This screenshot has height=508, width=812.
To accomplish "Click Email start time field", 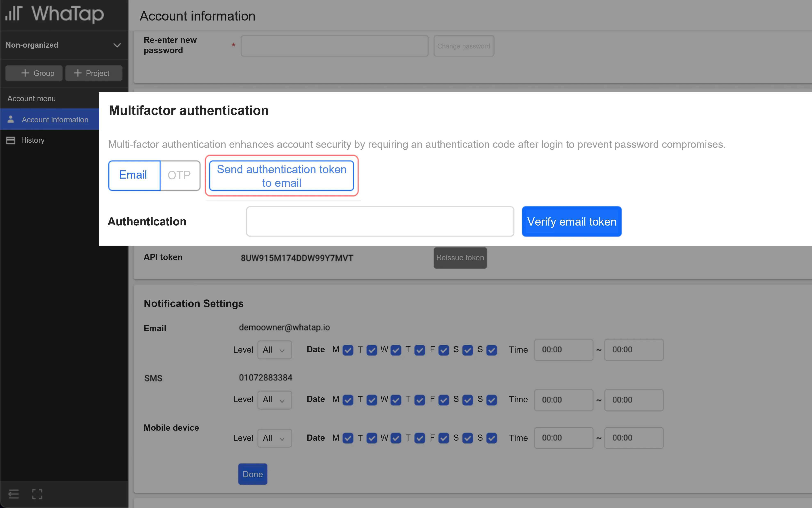I will (564, 350).
